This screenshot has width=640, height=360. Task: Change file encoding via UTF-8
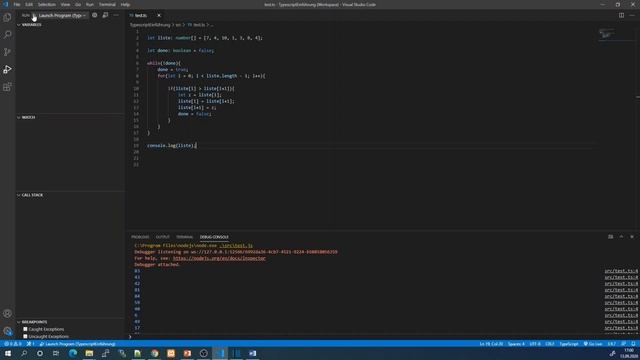coord(535,344)
